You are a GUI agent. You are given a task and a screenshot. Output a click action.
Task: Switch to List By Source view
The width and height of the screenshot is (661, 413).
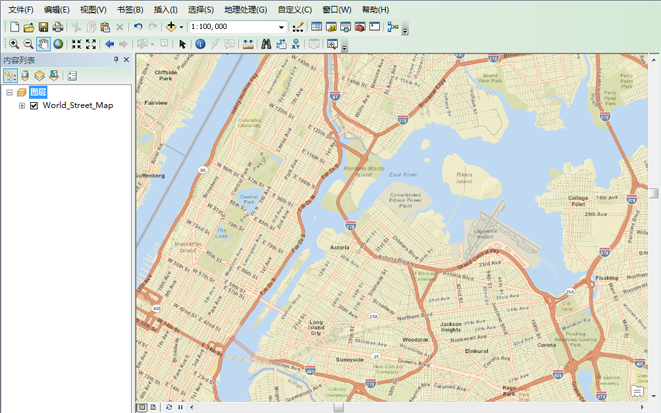click(25, 76)
